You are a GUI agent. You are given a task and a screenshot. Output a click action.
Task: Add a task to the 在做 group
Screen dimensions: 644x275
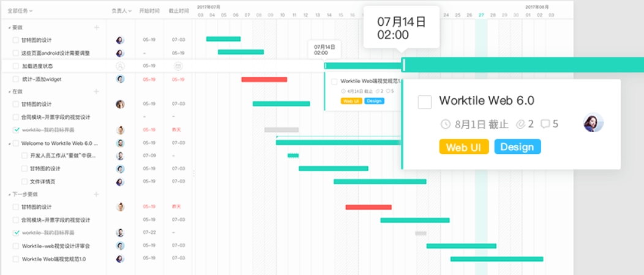(97, 92)
